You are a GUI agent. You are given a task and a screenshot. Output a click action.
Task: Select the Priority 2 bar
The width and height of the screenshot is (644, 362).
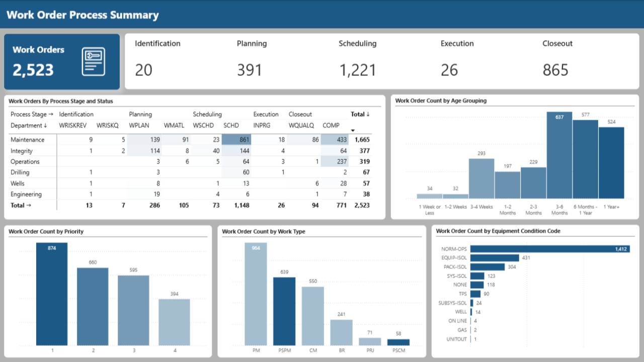click(93, 307)
